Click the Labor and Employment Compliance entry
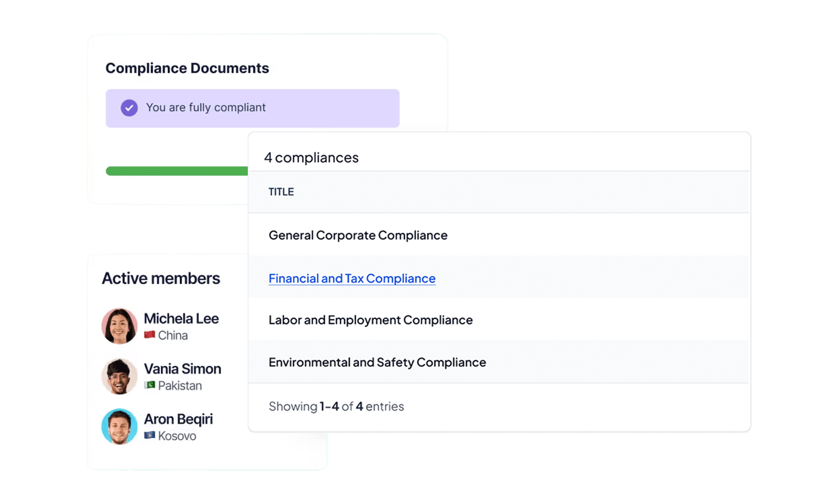839x504 pixels. [370, 320]
